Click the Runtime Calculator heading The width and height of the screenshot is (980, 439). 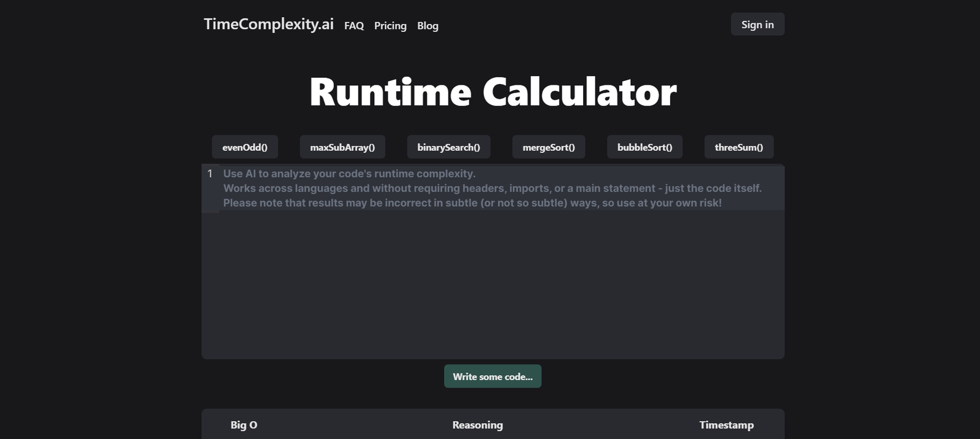click(493, 92)
